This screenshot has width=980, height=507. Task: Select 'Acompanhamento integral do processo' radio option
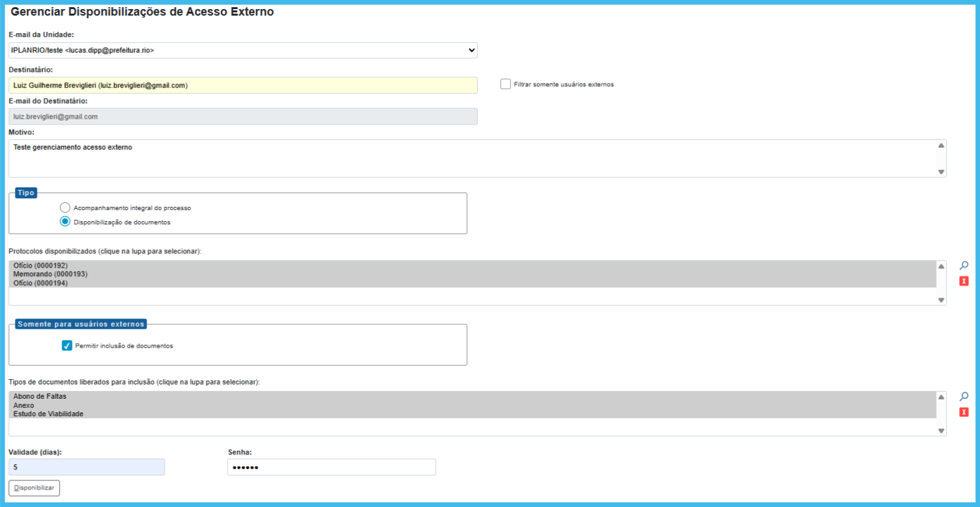[65, 207]
